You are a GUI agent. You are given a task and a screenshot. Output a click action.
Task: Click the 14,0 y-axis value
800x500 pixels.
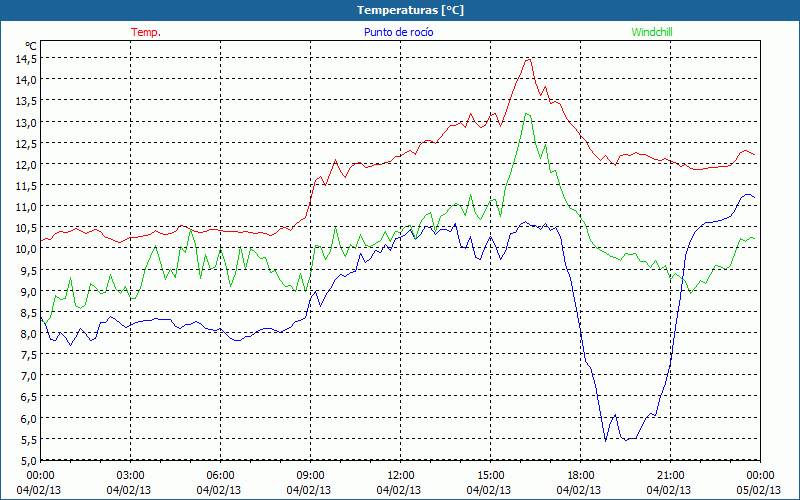[26, 80]
